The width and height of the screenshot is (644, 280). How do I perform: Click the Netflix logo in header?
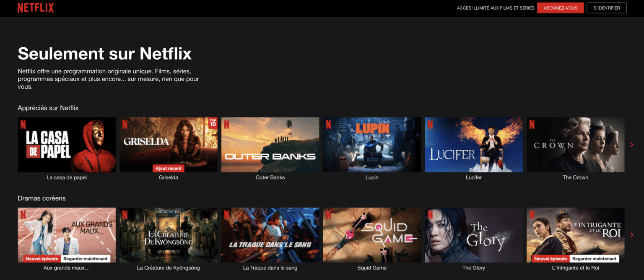tap(36, 8)
